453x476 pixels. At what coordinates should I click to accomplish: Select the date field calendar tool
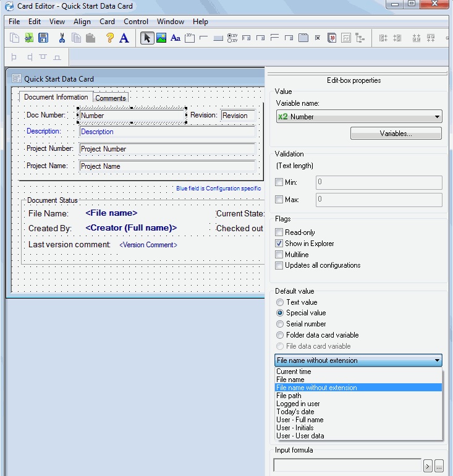(x=332, y=38)
